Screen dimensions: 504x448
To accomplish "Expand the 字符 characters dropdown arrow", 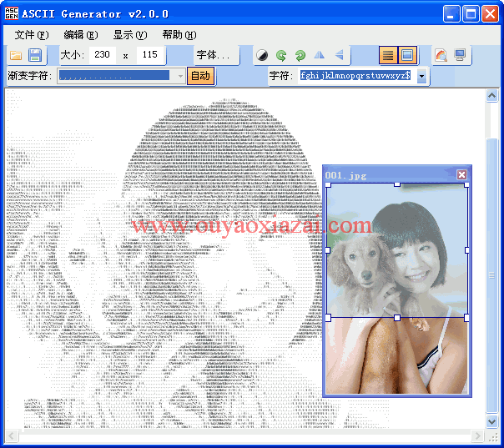I will tap(421, 76).
